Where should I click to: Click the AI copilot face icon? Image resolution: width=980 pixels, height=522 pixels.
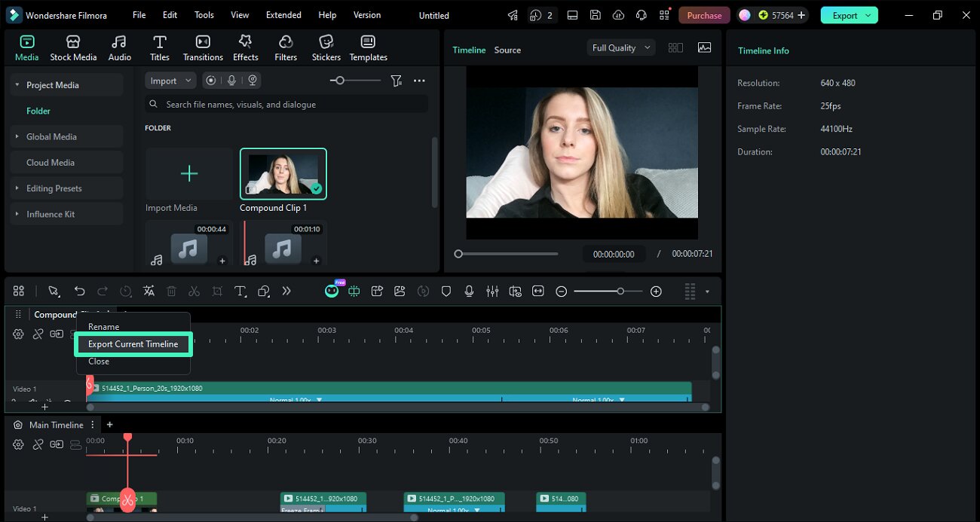pos(332,291)
